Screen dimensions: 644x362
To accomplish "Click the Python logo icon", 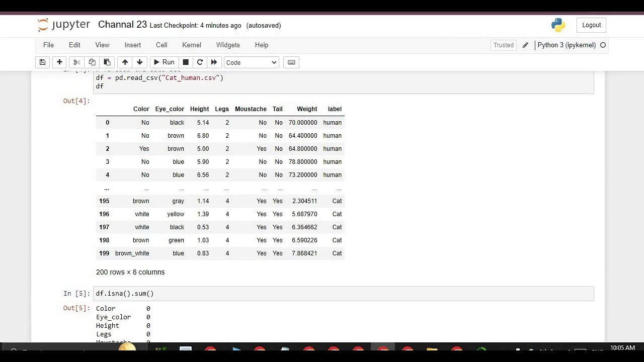I will coord(558,25).
